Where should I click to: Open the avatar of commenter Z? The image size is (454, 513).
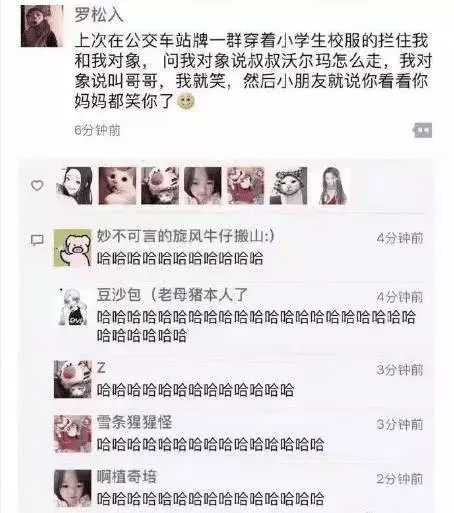[72, 379]
